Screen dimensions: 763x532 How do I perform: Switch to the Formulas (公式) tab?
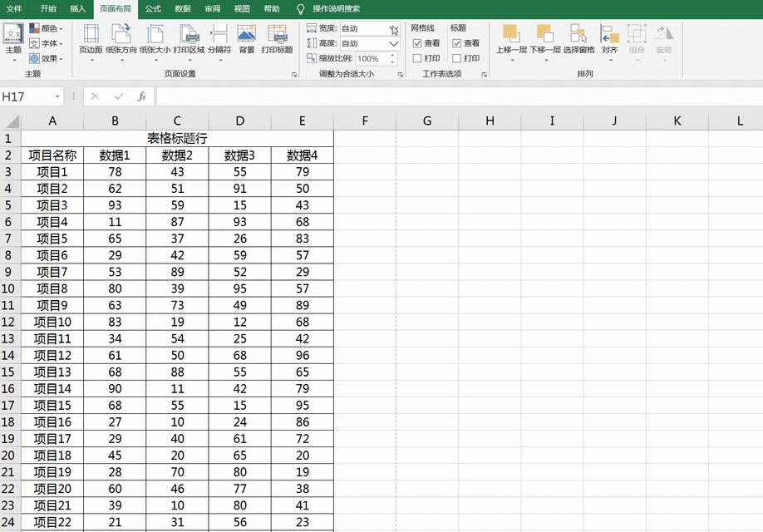click(x=153, y=9)
